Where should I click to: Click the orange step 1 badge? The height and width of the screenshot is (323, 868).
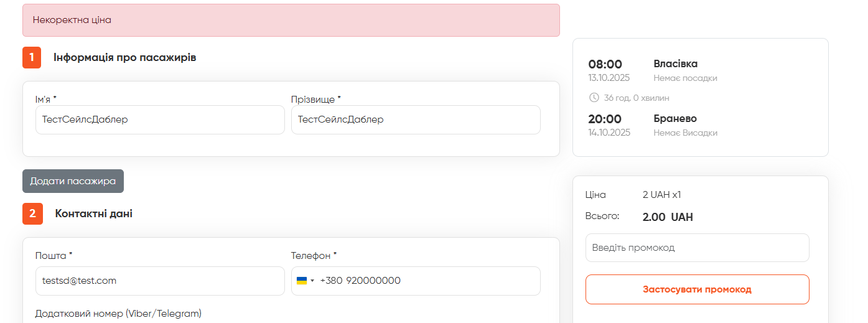point(32,58)
